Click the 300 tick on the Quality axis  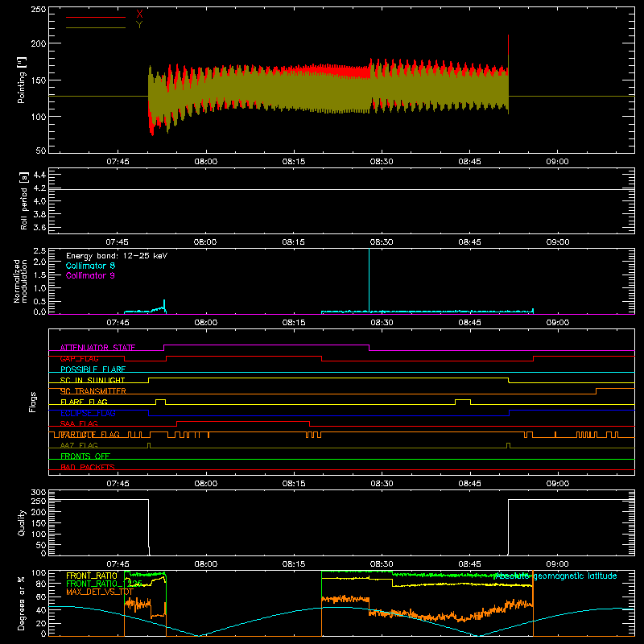(x=39, y=493)
